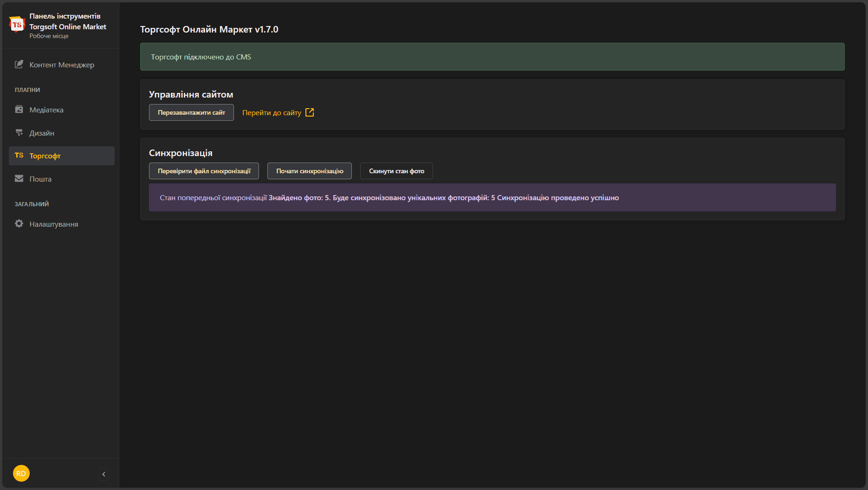Viewport: 868px width, 490px height.
Task: Click the ЗАГАЛЬНИЙ section label
Action: coord(32,204)
